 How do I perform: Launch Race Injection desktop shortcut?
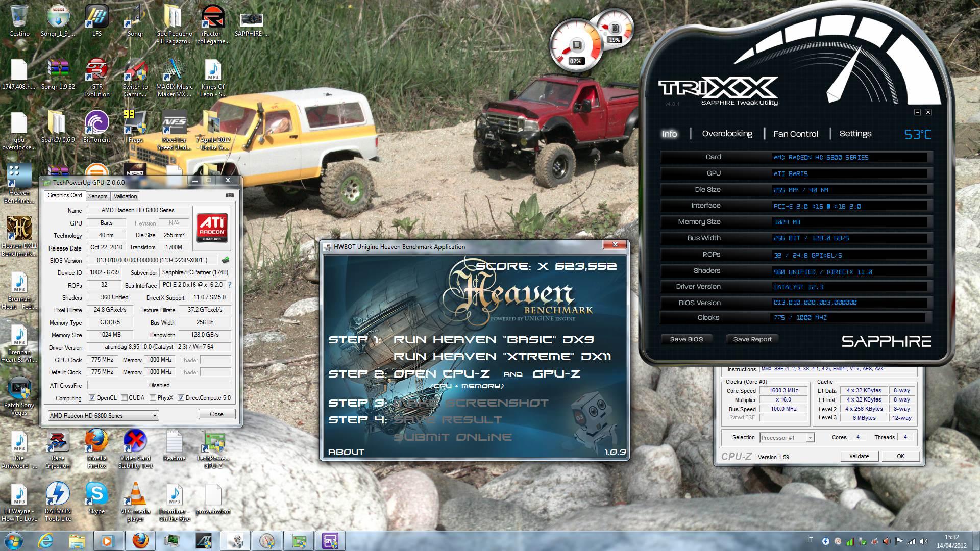point(58,449)
